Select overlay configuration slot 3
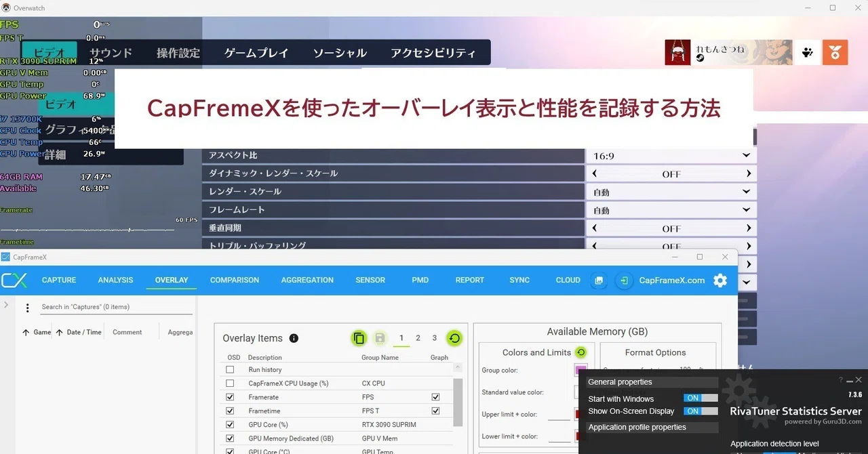868x454 pixels. coord(435,338)
